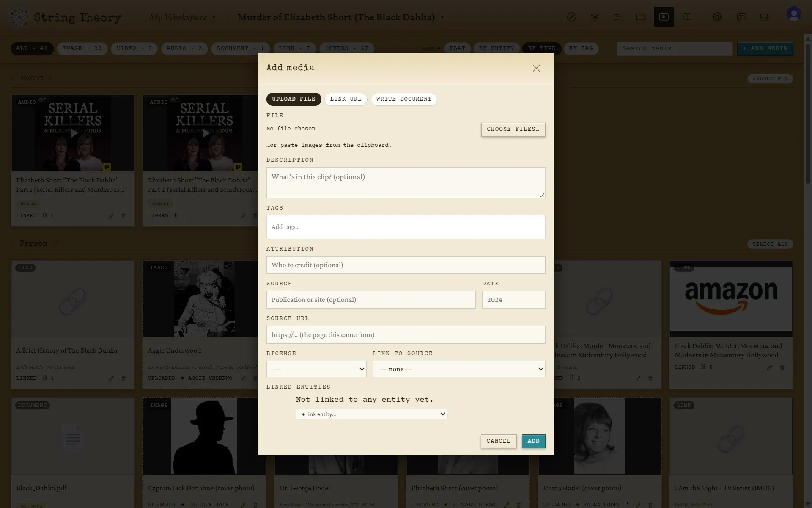Delete A Brief History of The Black Dahlia
Screen dimensions: 812x508
pyautogui.click(x=123, y=378)
